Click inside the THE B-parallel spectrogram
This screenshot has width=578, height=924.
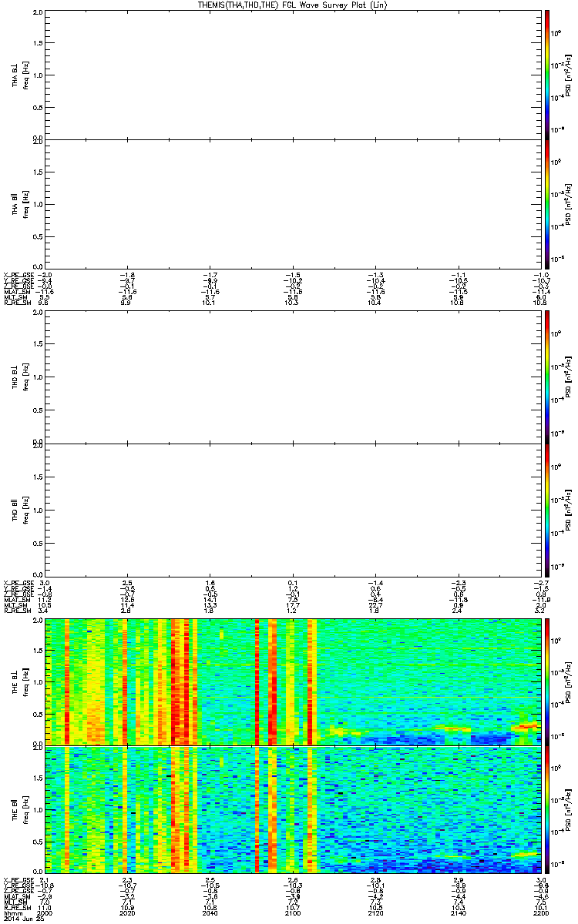pyautogui.click(x=293, y=809)
